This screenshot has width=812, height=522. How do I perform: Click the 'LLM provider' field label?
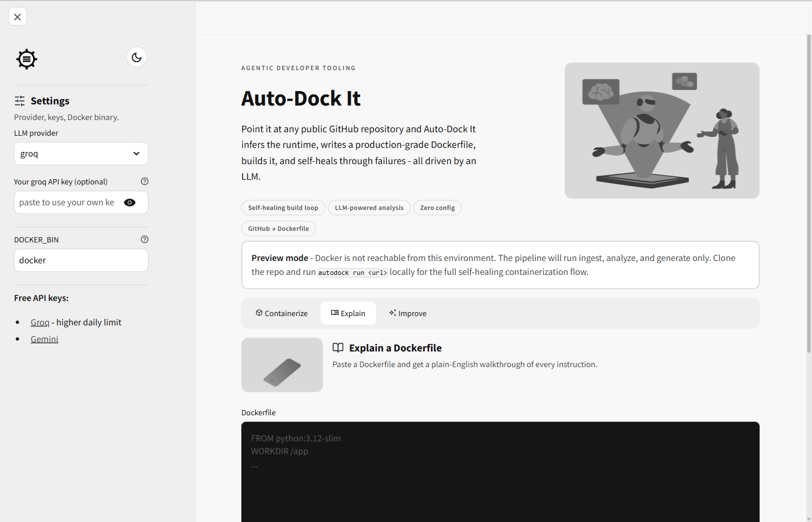[x=36, y=133]
